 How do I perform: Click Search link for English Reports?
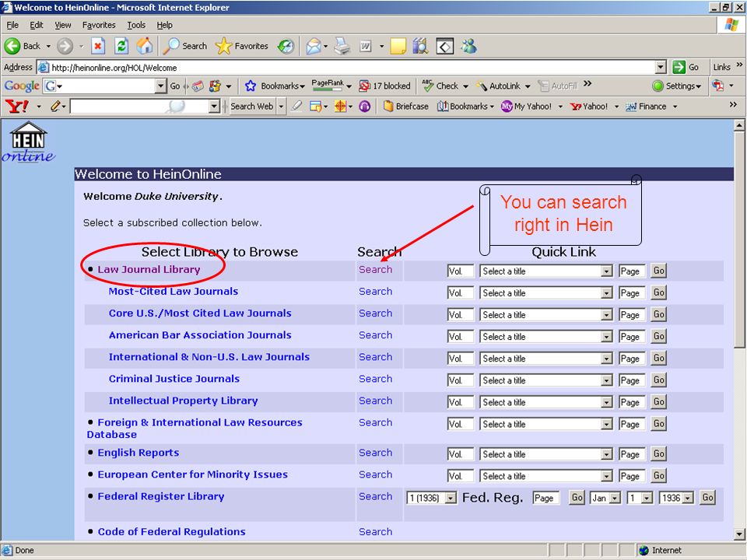pyautogui.click(x=375, y=453)
